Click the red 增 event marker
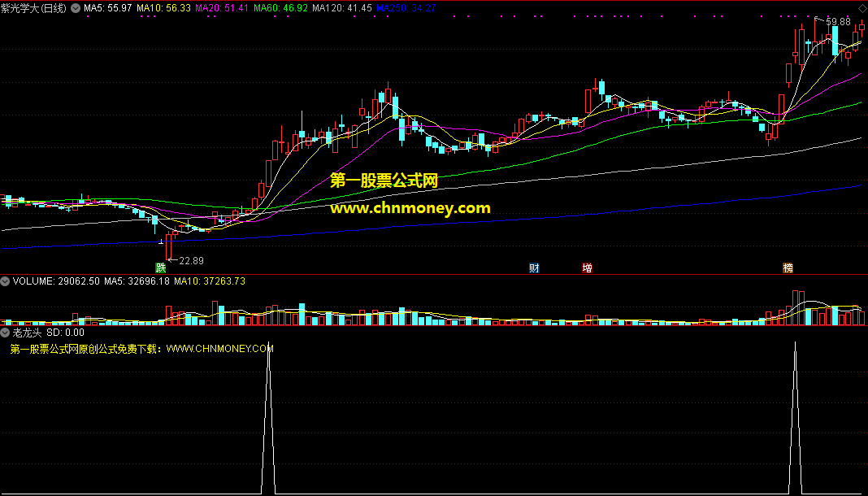The height and width of the screenshot is (496, 868). tap(587, 268)
